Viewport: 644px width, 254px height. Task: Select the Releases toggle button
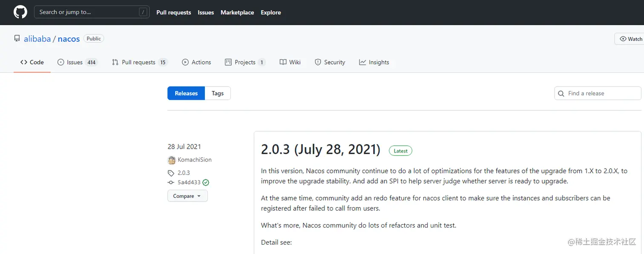pos(186,93)
